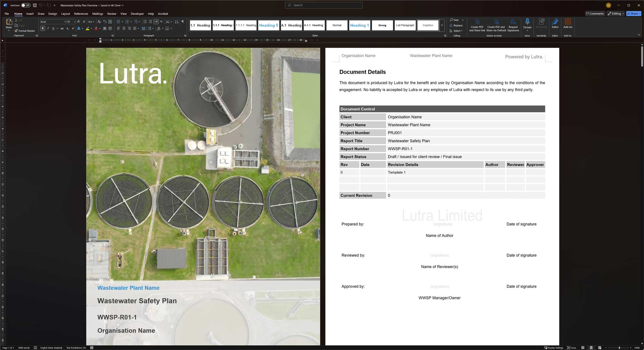Image resolution: width=644 pixels, height=350 pixels.
Task: Open the Acrobat tab
Action: coord(163,14)
